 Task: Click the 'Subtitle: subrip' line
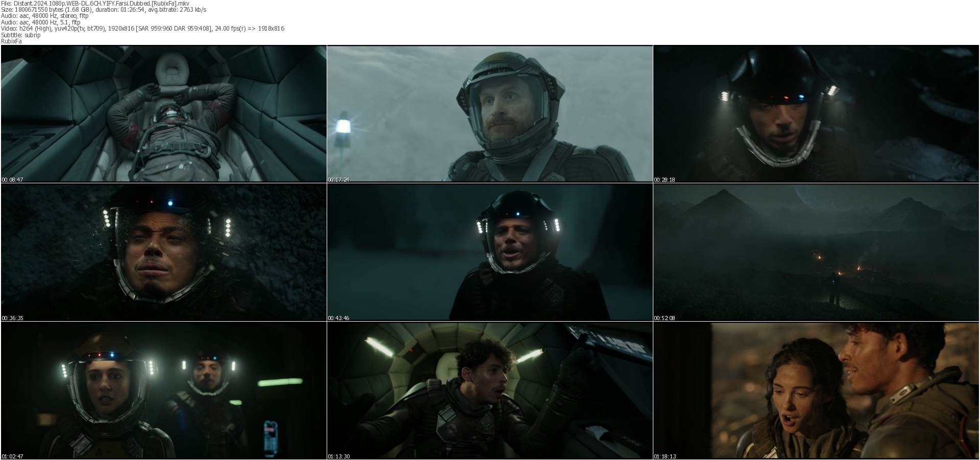(21, 35)
